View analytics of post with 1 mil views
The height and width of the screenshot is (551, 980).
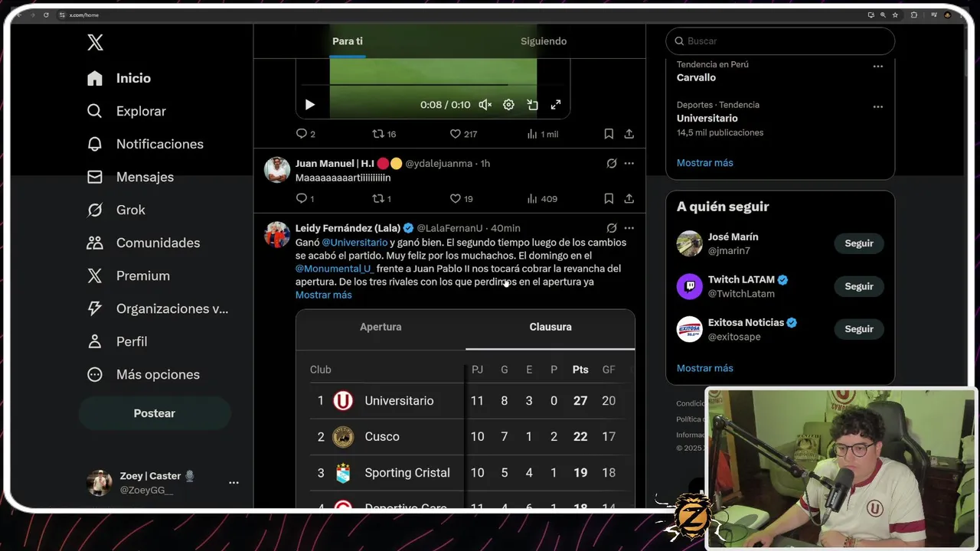(x=542, y=134)
